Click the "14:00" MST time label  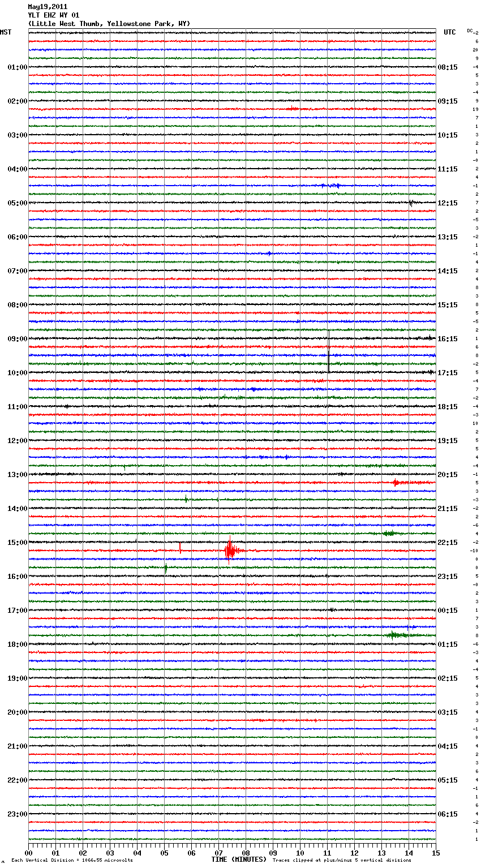click(x=18, y=509)
